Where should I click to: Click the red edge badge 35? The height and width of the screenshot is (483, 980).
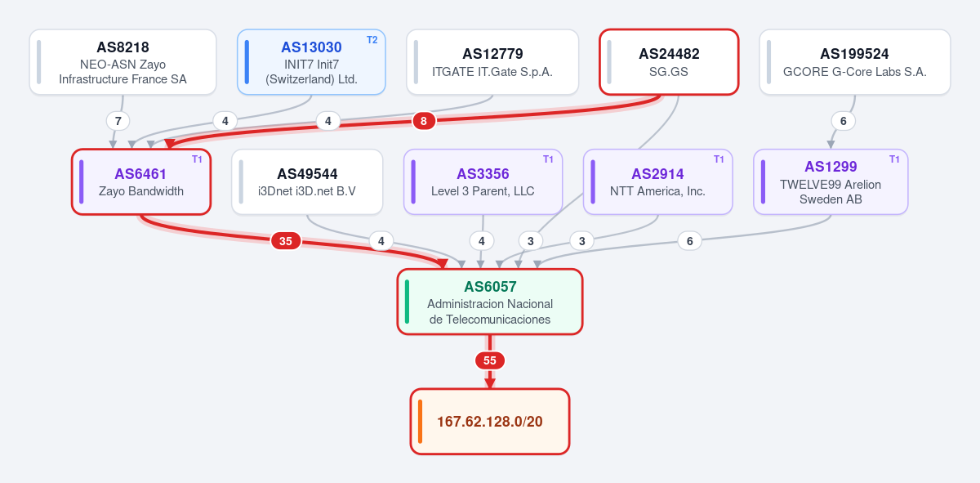click(x=286, y=241)
